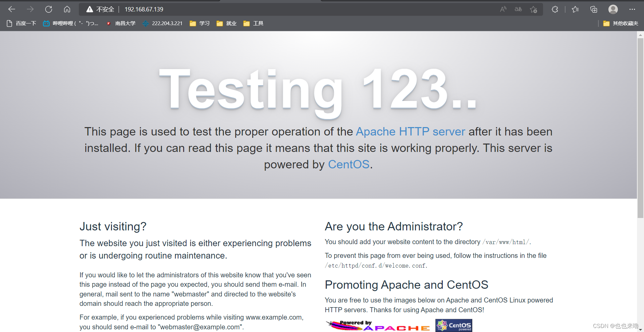This screenshot has width=644, height=332.
Task: Click the 'Are you the Administrator?' heading
Action: click(x=394, y=227)
